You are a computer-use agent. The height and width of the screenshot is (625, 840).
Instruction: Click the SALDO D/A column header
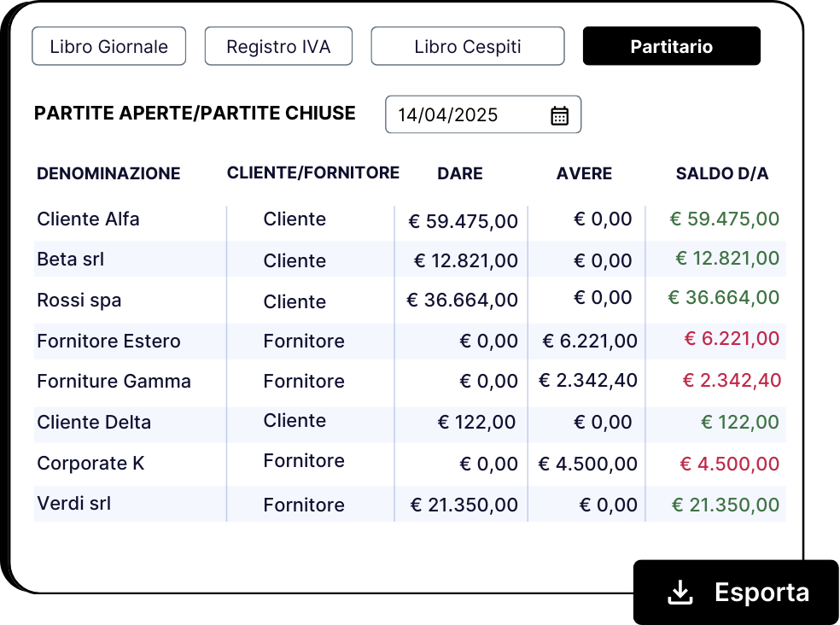coord(722,173)
